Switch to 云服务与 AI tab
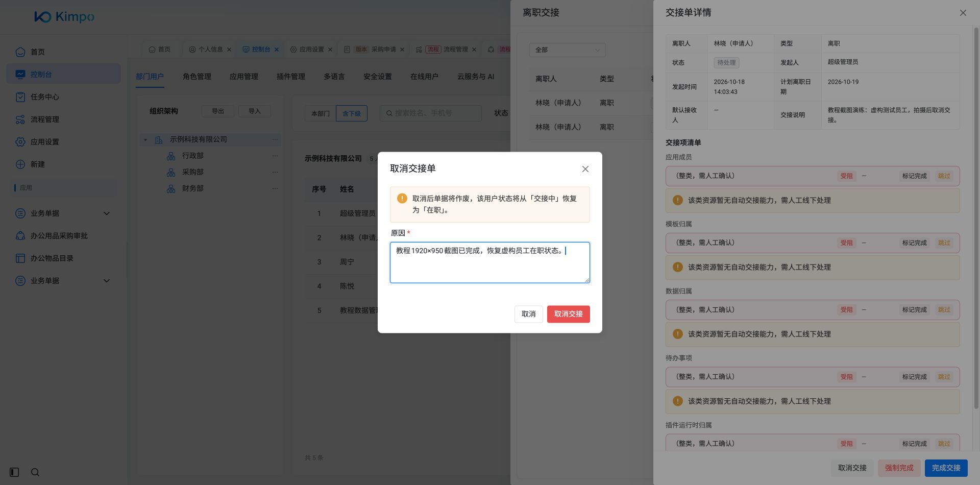980x485 pixels. click(x=476, y=77)
